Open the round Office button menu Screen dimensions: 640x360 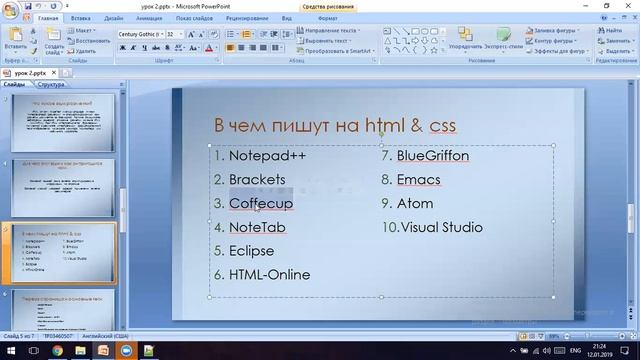tap(10, 10)
